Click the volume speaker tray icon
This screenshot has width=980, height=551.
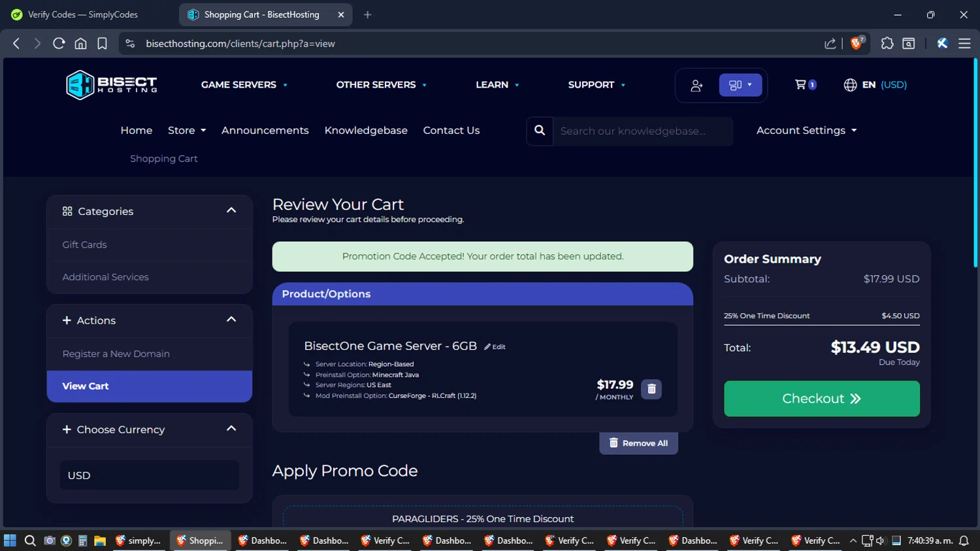tap(881, 541)
